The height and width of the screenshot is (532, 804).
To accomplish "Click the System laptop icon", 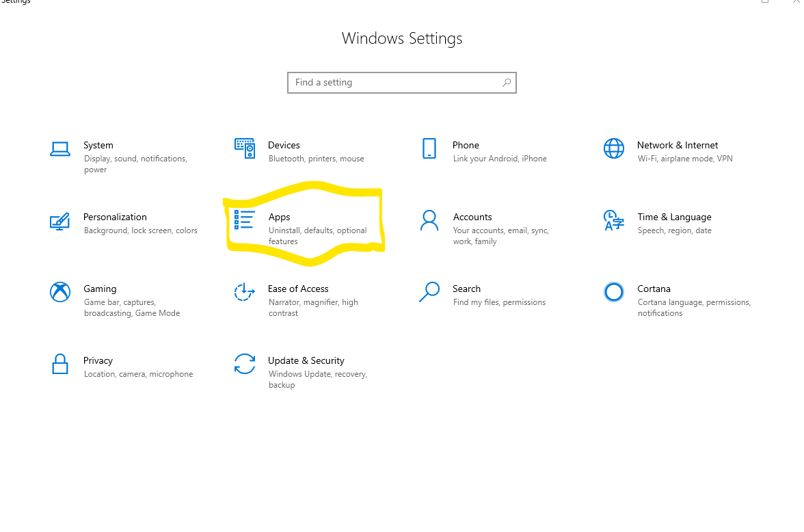I will point(60,149).
